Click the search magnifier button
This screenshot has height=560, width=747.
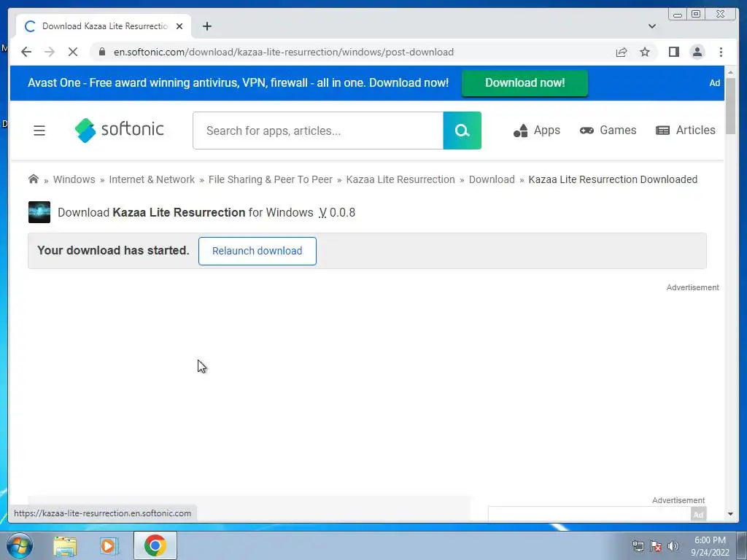coord(462,131)
